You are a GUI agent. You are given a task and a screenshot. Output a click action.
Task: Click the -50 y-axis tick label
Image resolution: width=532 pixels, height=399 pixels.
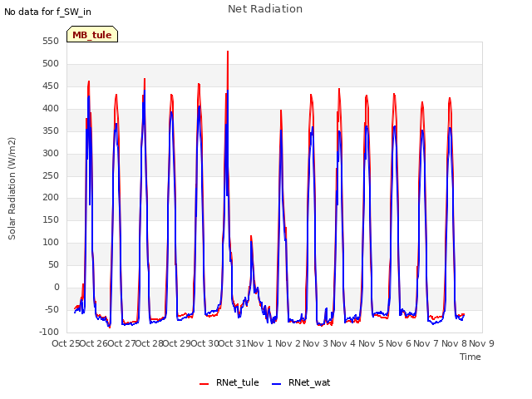(52, 310)
